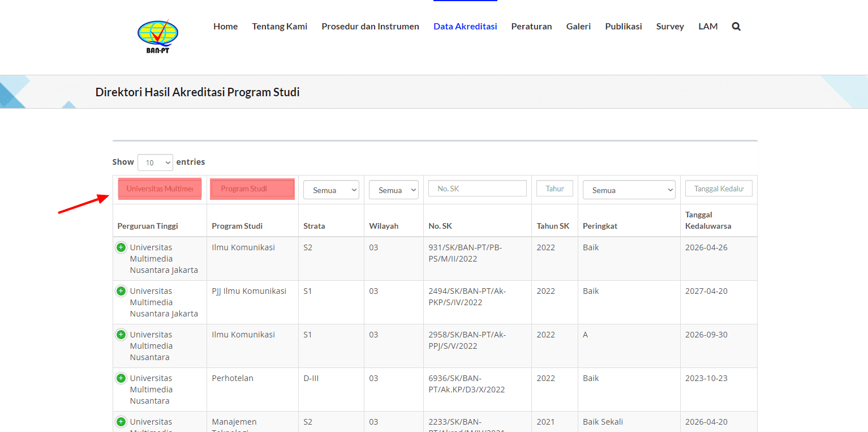The height and width of the screenshot is (432, 868).
Task: Click the Tentang Kami link
Action: point(280,27)
